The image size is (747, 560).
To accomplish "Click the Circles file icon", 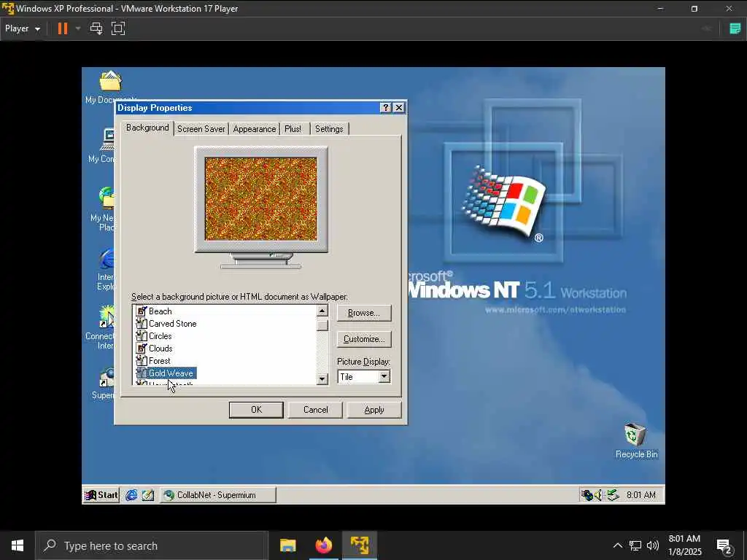I will (141, 336).
